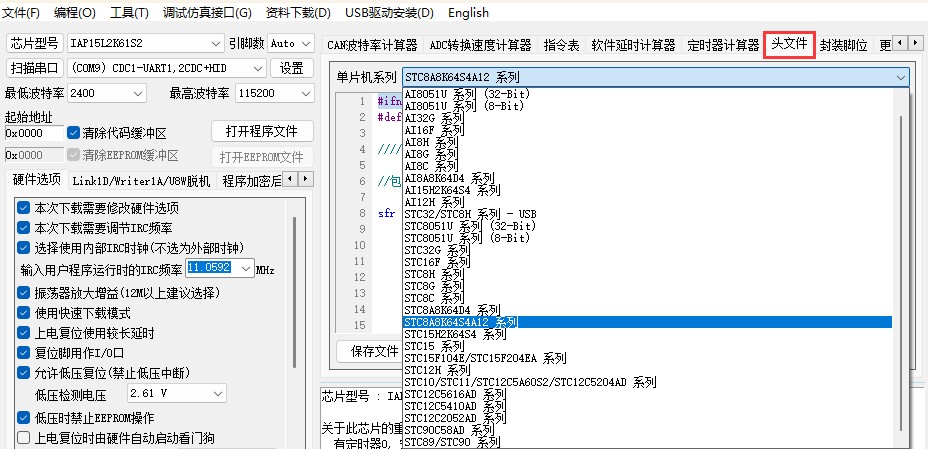
Task: Open the 资料下载(D) menu
Action: 298,12
